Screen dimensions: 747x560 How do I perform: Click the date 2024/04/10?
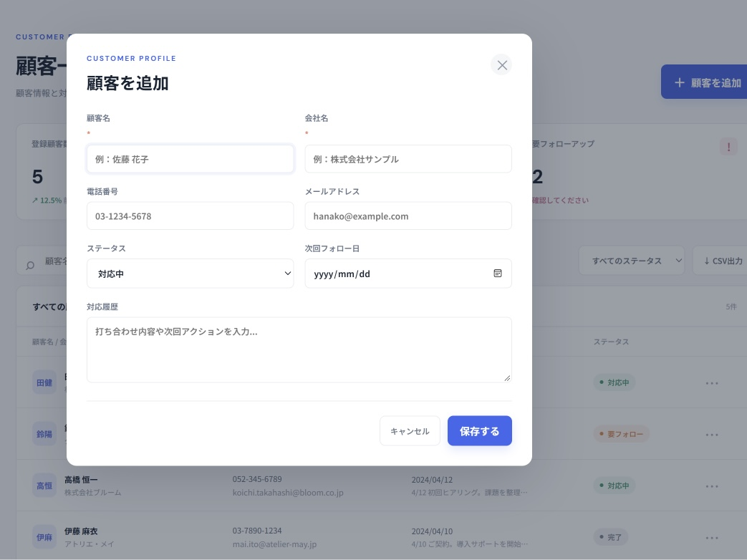point(432,531)
